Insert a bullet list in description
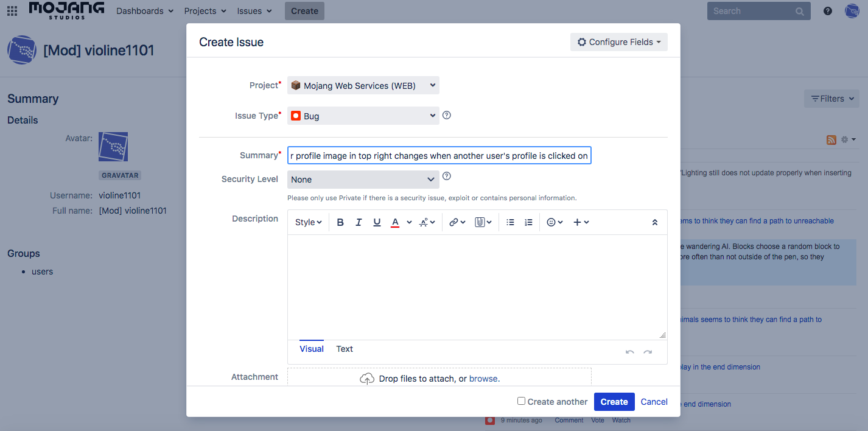Image resolution: width=868 pixels, height=431 pixels. click(x=510, y=222)
